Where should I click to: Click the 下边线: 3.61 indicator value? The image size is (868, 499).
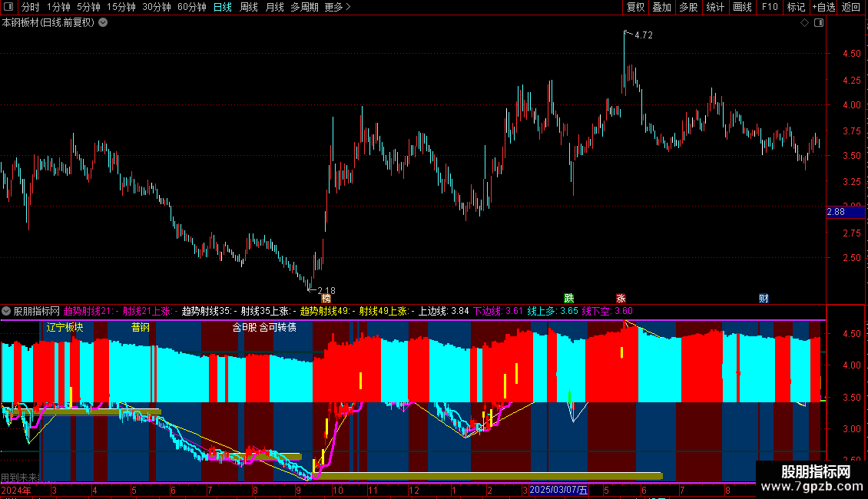pyautogui.click(x=498, y=311)
